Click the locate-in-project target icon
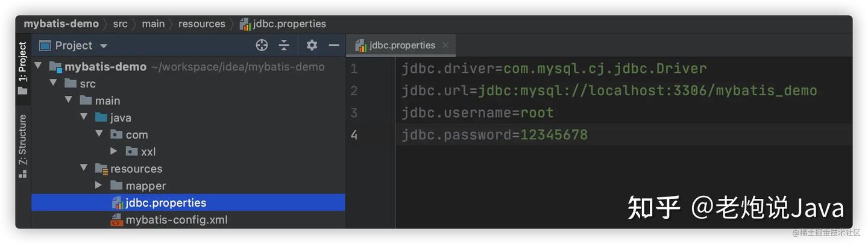The image size is (868, 244). click(262, 45)
